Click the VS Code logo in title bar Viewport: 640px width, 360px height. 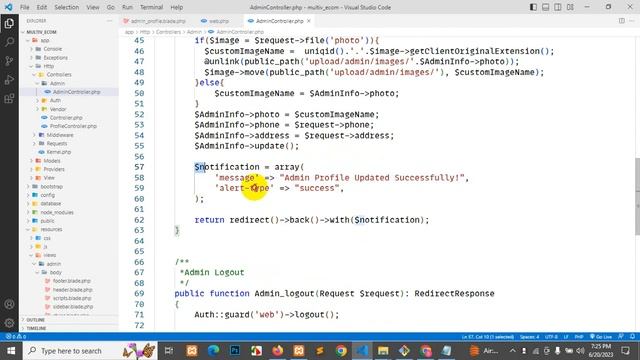tap(9, 7)
